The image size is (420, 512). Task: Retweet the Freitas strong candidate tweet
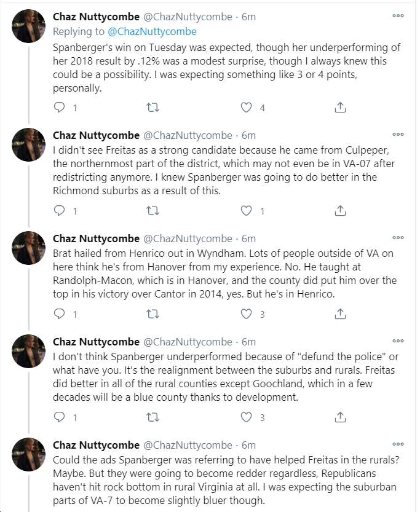(153, 211)
